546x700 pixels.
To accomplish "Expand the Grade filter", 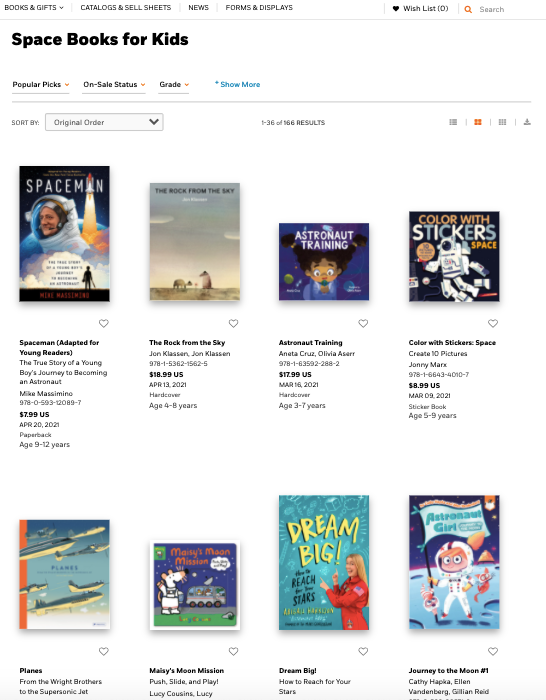I will [x=174, y=84].
